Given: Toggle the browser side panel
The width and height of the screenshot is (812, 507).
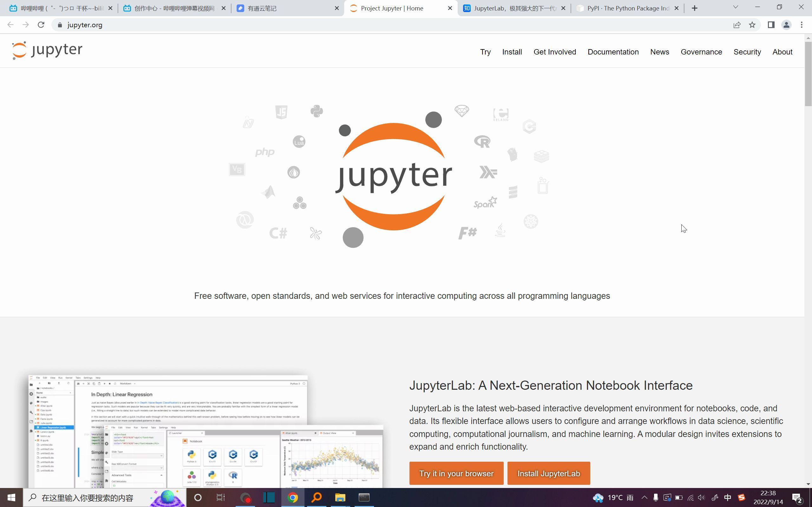Looking at the screenshot, I should (x=771, y=24).
